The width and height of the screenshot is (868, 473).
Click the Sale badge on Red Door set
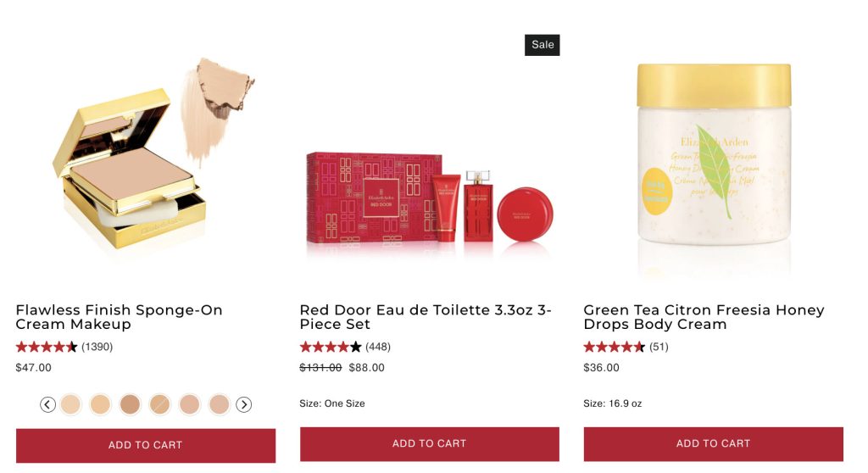[542, 45]
